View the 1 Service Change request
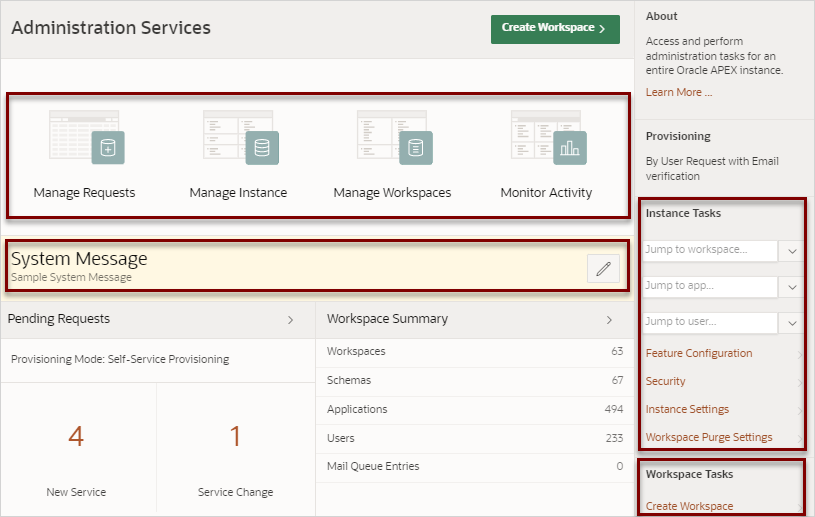 [x=235, y=448]
